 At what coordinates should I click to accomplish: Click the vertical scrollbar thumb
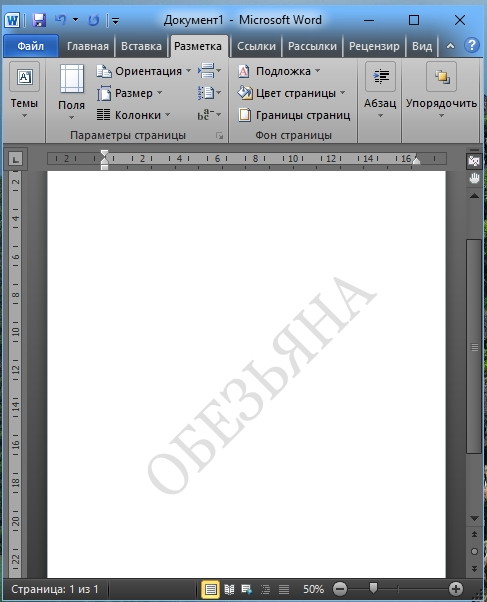coord(474,347)
